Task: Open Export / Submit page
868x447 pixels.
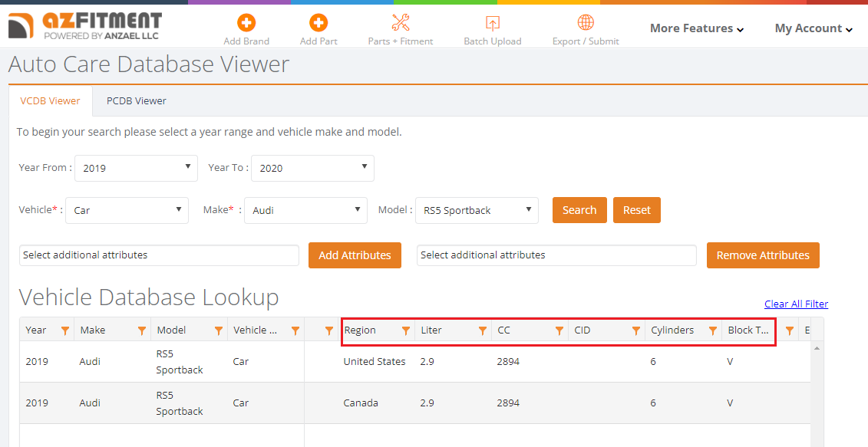Action: [x=586, y=30]
